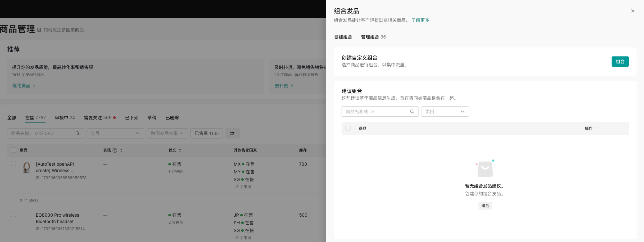Tick the select-all checkbox in 建议组合 table
This screenshot has width=644, height=242.
[348, 128]
